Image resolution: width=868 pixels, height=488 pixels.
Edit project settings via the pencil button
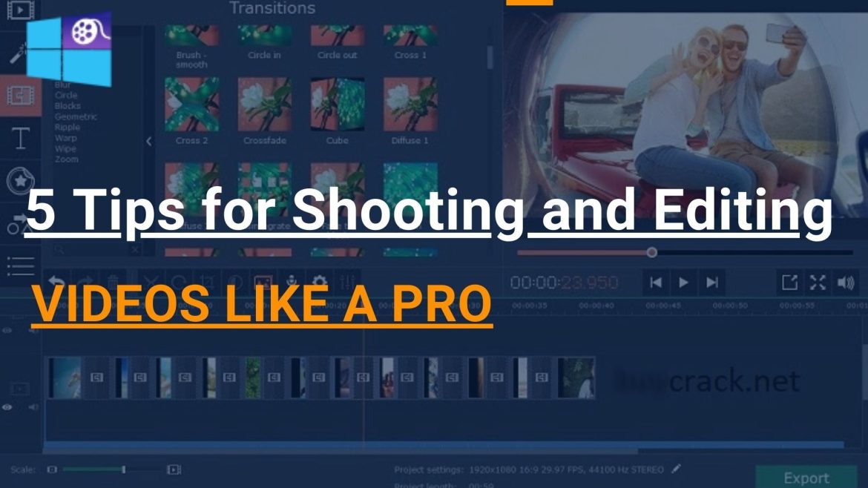pyautogui.click(x=675, y=469)
